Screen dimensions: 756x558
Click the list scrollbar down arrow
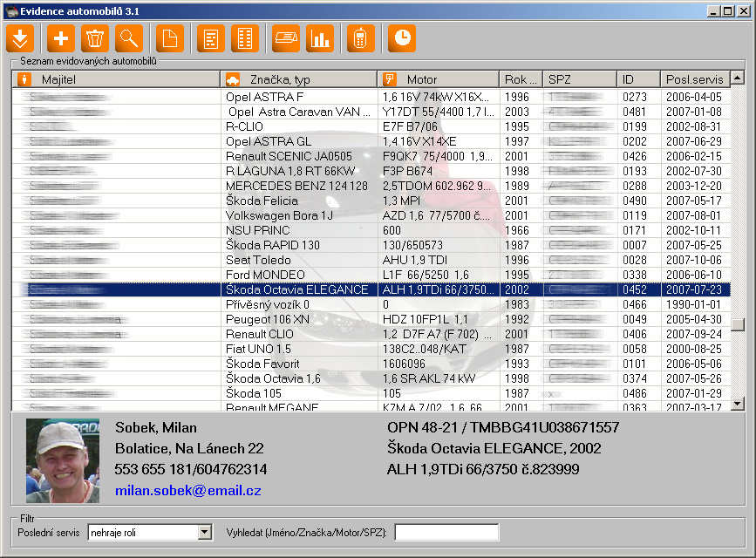(738, 404)
